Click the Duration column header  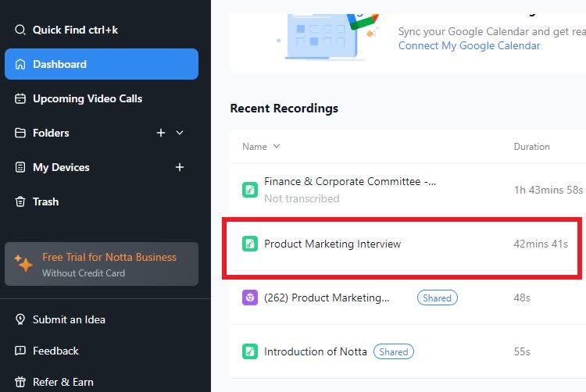coord(531,147)
